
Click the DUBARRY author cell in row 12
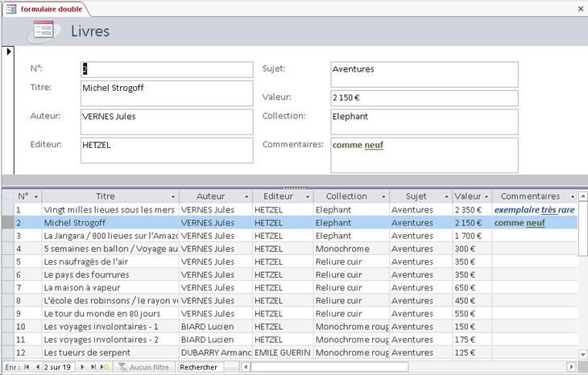[216, 352]
